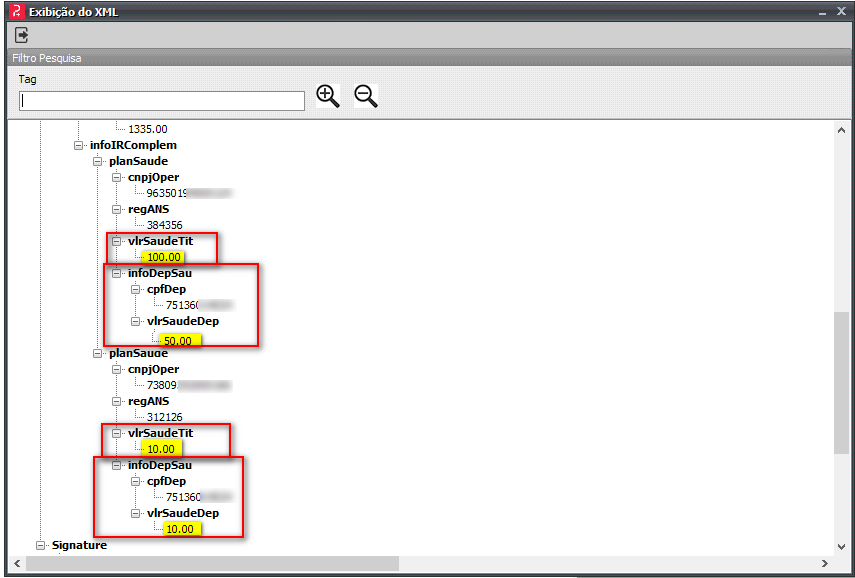Select the 1335.00 value row
Screen dimensions: 855x578
pos(148,130)
